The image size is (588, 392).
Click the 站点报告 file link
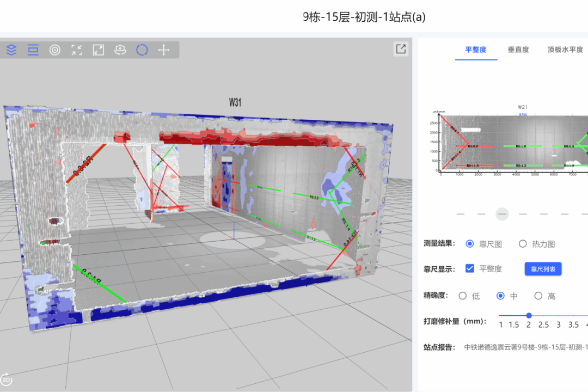525,347
